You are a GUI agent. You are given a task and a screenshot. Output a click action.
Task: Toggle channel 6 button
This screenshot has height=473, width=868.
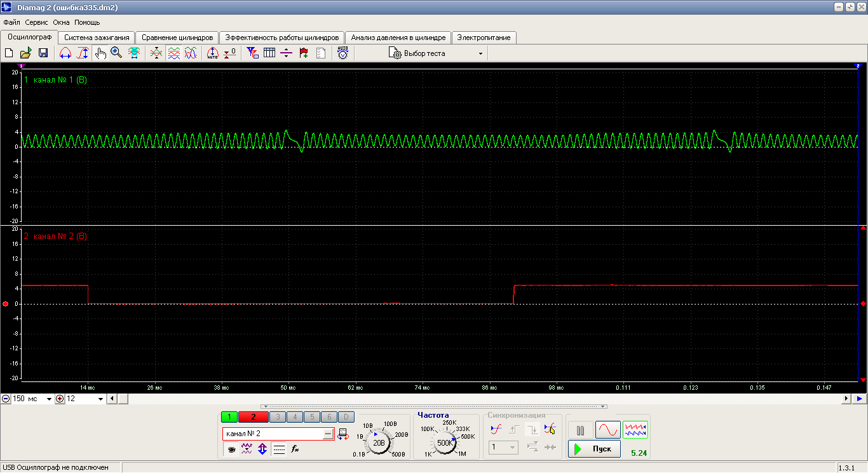pyautogui.click(x=329, y=417)
